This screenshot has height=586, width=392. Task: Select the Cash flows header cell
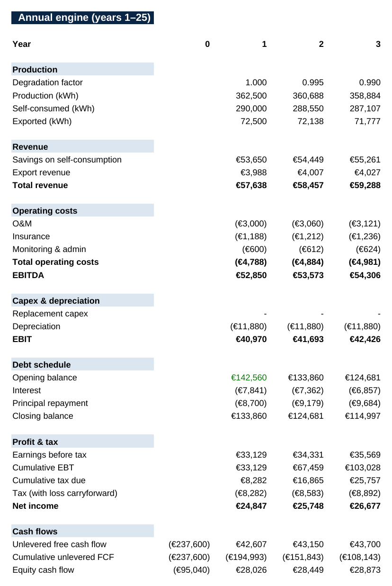(x=82, y=531)
